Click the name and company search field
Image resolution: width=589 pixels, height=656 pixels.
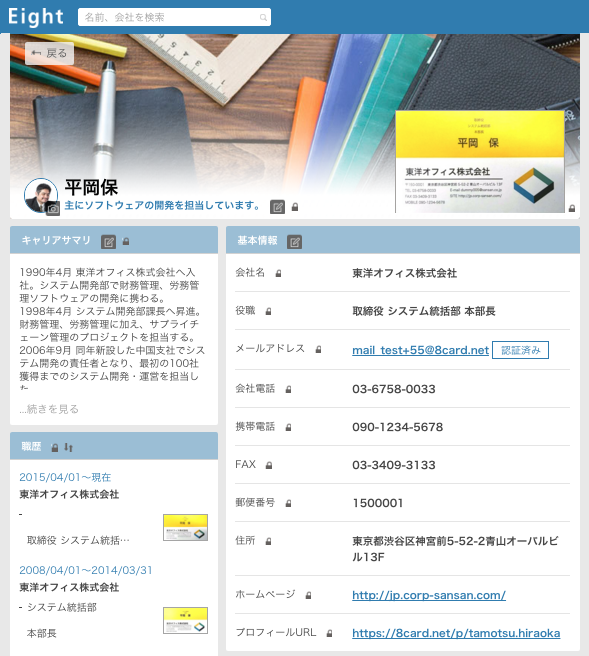(174, 17)
